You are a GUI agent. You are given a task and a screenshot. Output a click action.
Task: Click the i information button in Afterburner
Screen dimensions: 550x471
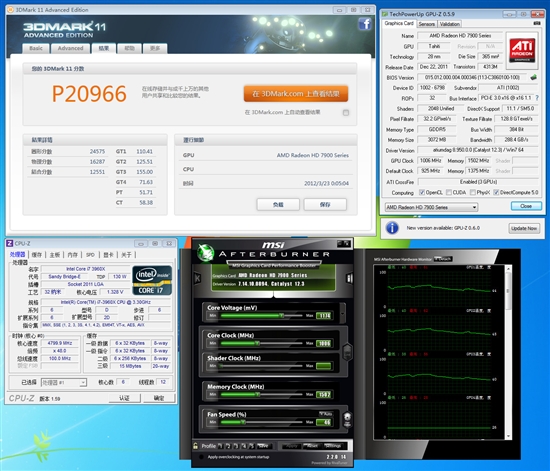pos(349,278)
